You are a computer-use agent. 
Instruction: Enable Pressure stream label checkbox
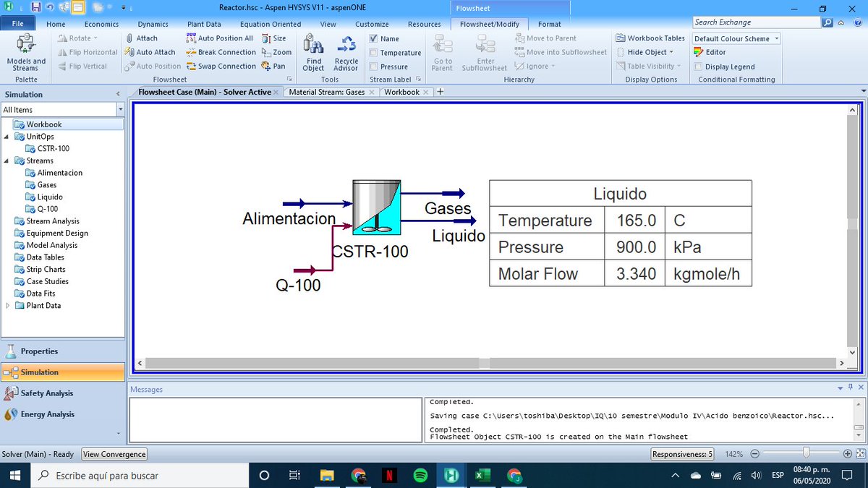pos(373,67)
